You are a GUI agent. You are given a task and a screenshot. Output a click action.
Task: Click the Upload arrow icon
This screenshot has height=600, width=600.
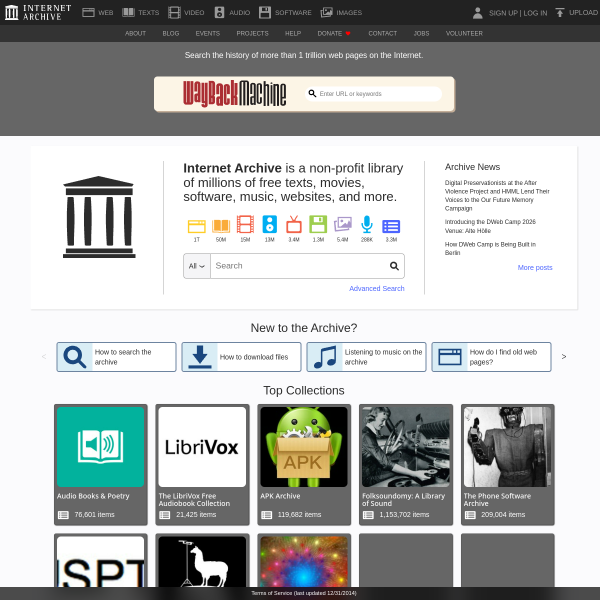[560, 13]
